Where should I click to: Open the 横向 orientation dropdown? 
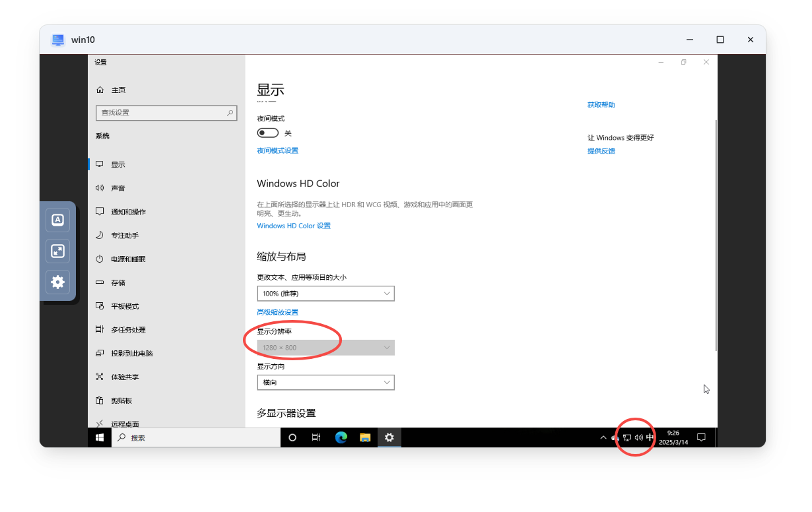325,383
